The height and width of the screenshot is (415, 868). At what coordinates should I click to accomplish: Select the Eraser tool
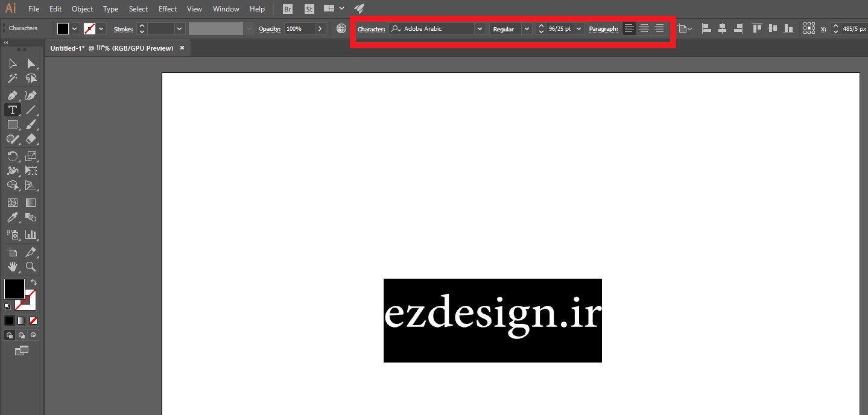tap(31, 139)
